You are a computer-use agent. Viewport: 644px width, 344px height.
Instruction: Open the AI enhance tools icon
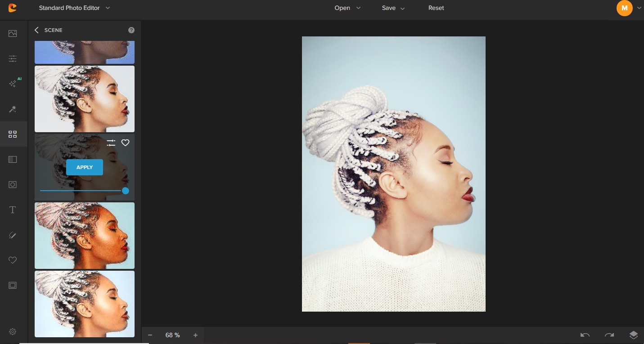tap(13, 84)
